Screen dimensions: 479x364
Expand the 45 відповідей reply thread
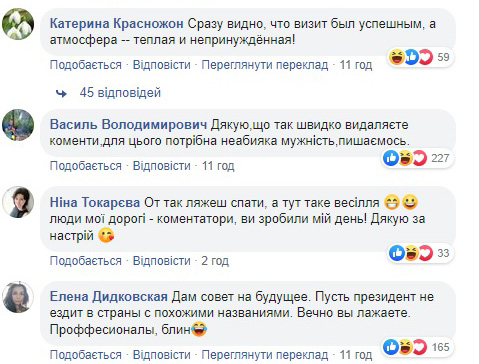tap(120, 93)
